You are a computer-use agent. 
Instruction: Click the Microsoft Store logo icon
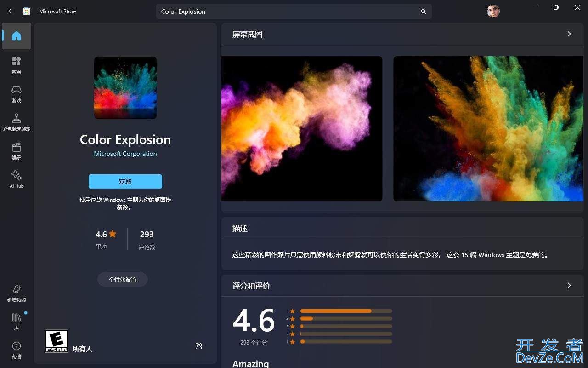pyautogui.click(x=27, y=11)
